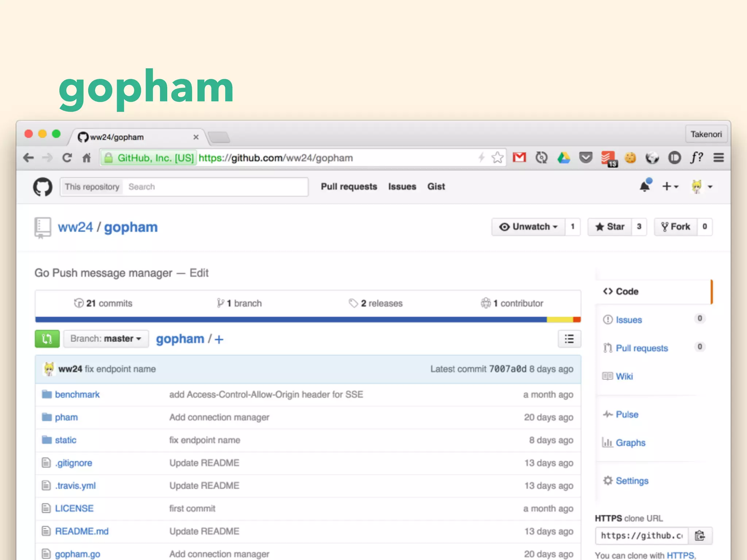The height and width of the screenshot is (560, 747).
Task: View 1 branch
Action: coord(239,303)
